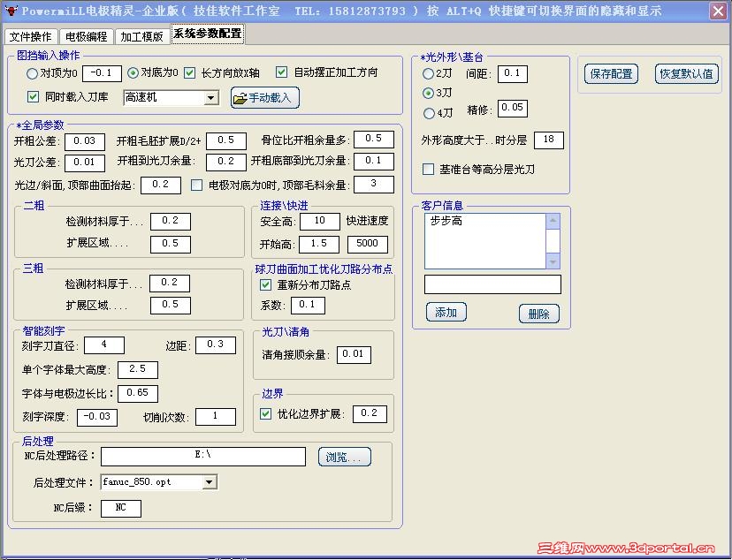Click 三粗 检测材料厚于 field
This screenshot has height=560, width=732.
pyautogui.click(x=170, y=283)
